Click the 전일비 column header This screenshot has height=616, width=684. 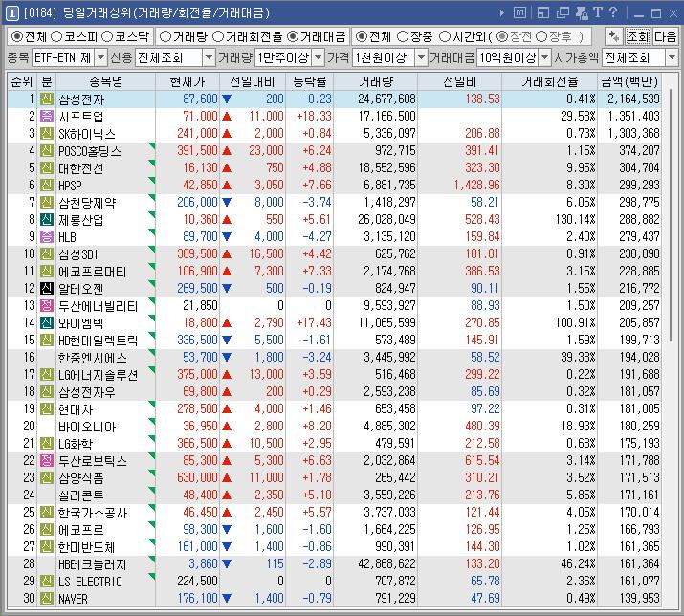point(459,81)
